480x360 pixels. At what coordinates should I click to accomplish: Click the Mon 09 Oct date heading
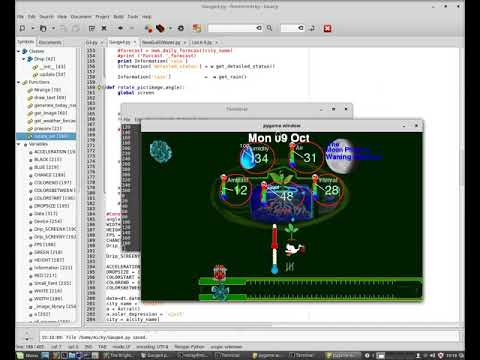(x=279, y=138)
